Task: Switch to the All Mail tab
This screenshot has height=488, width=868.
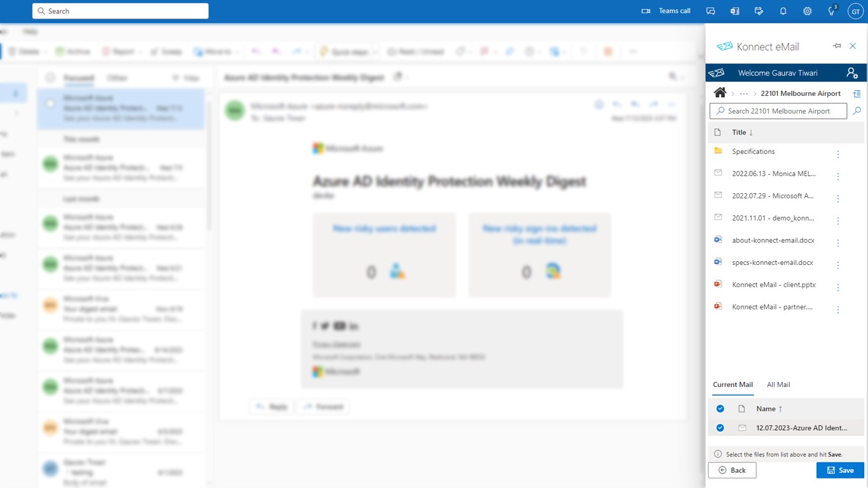Action: point(778,384)
